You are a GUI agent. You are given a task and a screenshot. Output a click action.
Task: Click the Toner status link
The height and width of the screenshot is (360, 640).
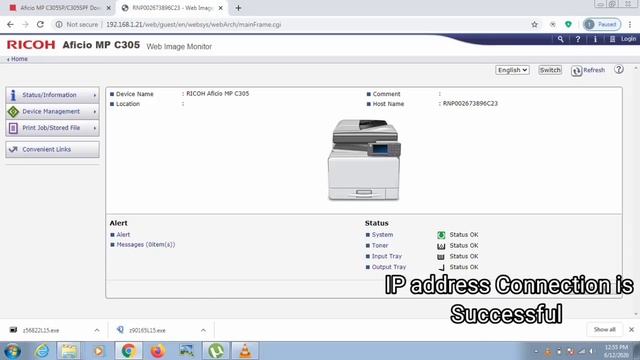tap(380, 245)
